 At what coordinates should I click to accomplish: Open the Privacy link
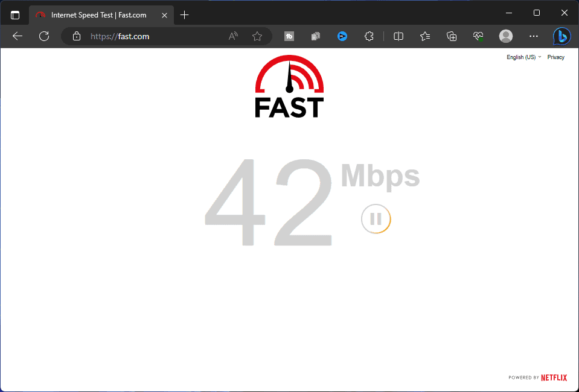tap(555, 57)
